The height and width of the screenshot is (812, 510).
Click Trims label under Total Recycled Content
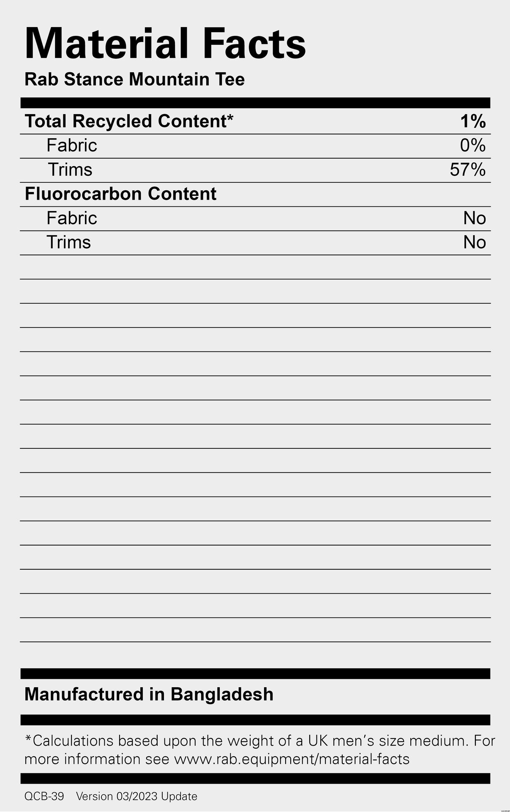point(70,170)
